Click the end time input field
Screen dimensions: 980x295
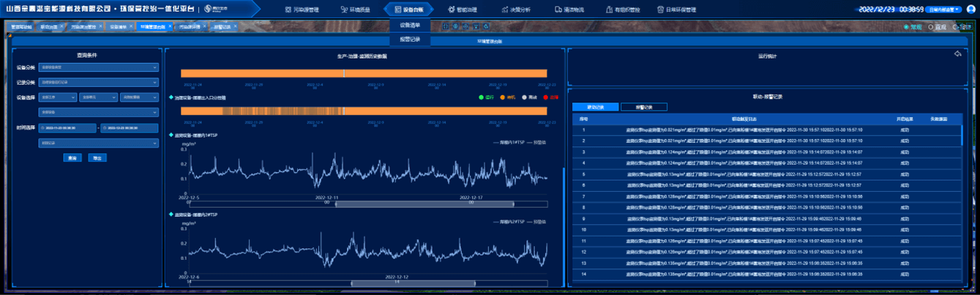129,128
